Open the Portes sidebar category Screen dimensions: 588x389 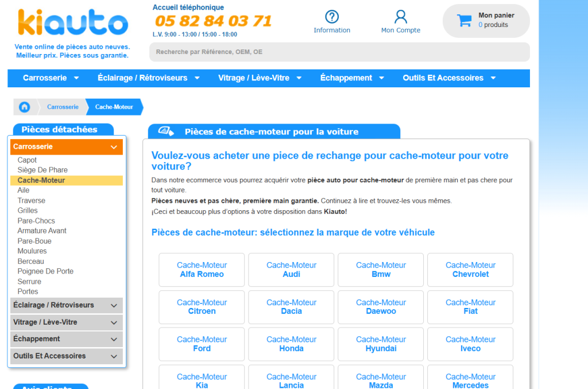pyautogui.click(x=28, y=291)
